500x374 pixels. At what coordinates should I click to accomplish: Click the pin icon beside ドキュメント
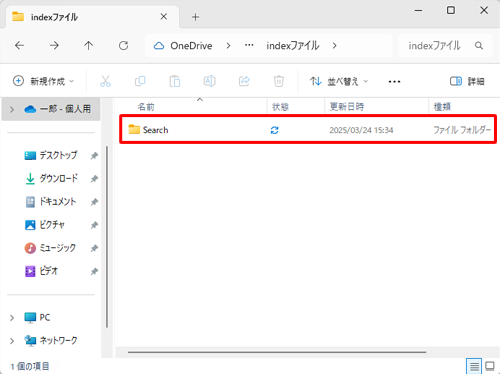point(94,202)
